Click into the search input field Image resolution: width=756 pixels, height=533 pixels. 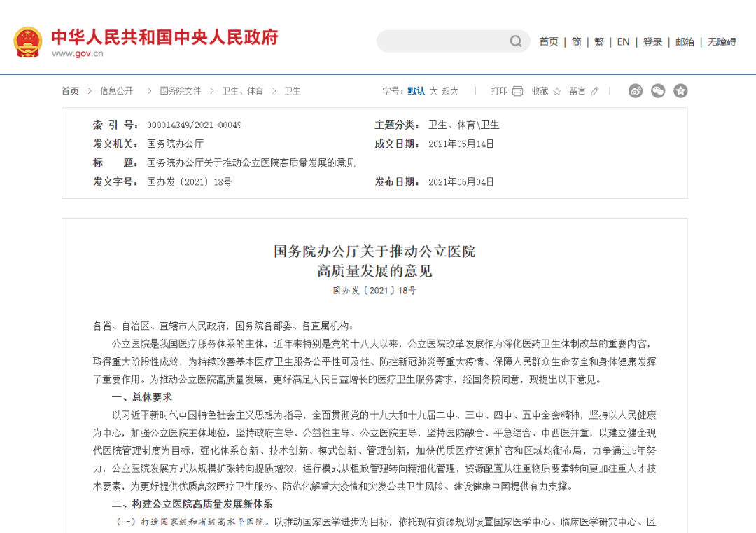click(441, 41)
